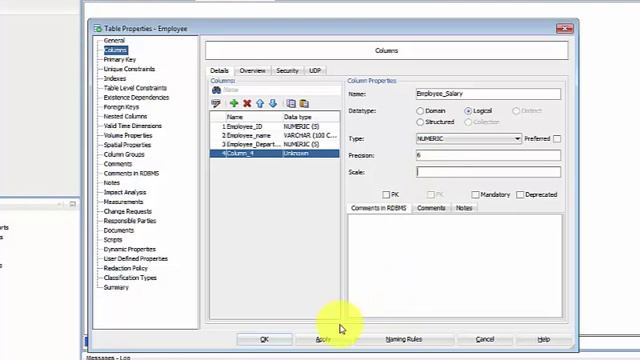Click the Table Properties title bar icon
Viewport: 640px width, 360px height.
pos(98,29)
